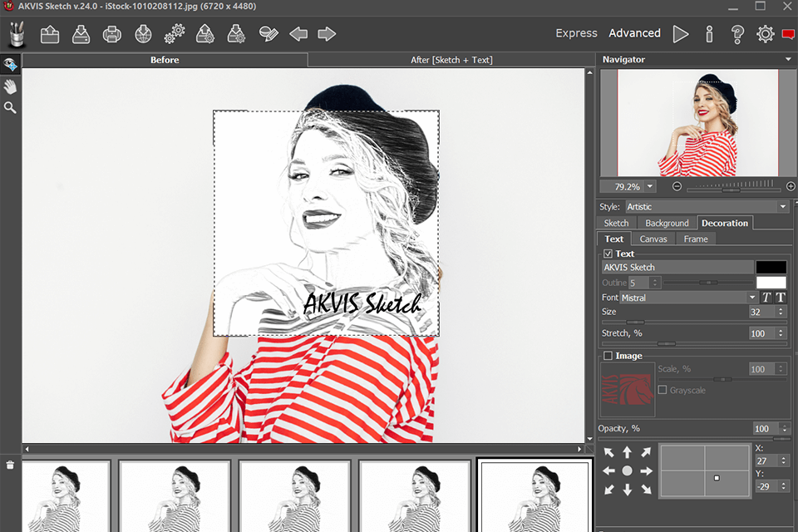Click the load presets icon
Screen dimensions: 798x532
coord(205,34)
